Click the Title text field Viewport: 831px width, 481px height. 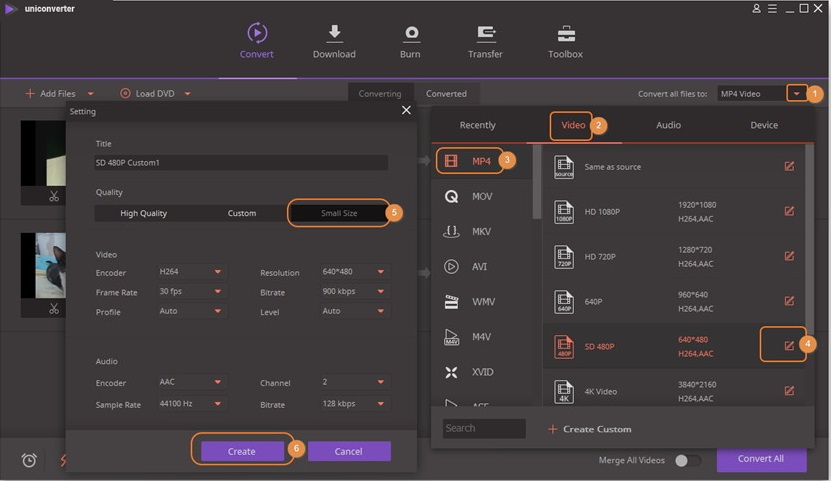point(241,163)
